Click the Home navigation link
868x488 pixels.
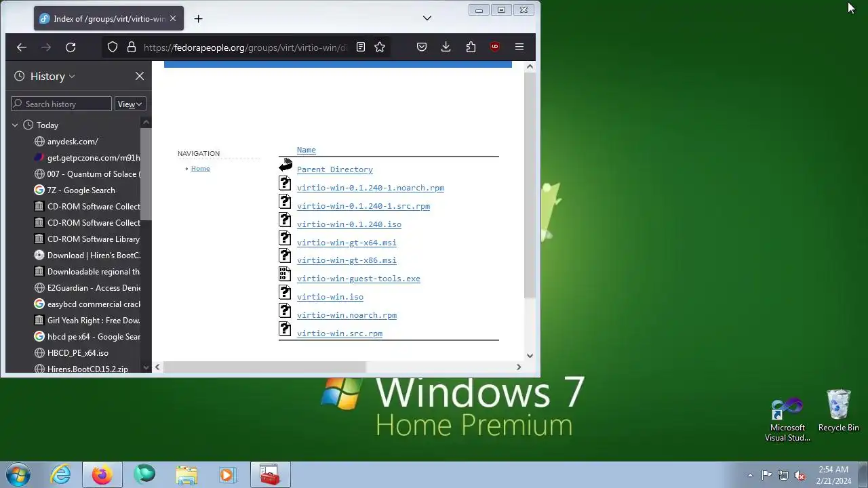[200, 169]
